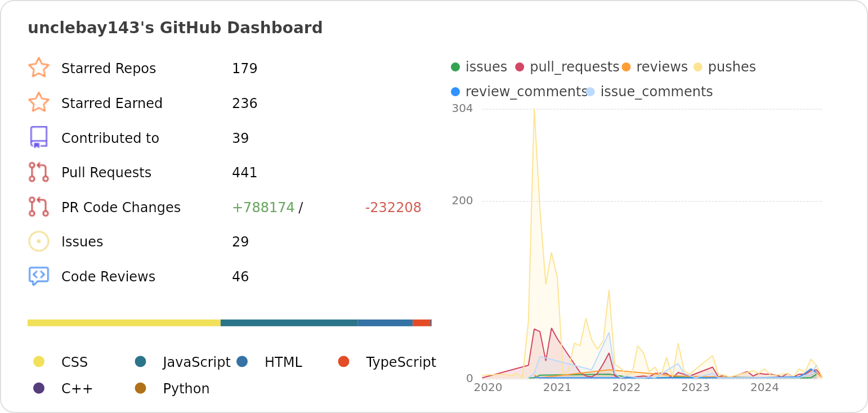Image resolution: width=868 pixels, height=413 pixels.
Task: Click the green additions value +788174
Action: click(x=263, y=208)
